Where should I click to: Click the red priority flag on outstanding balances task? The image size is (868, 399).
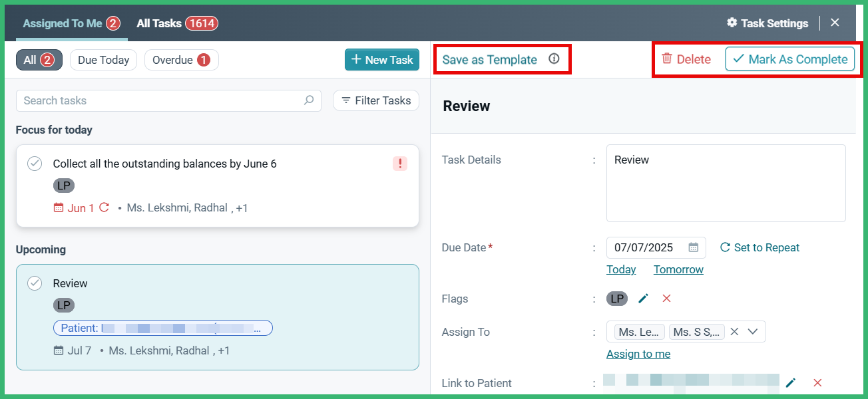pyautogui.click(x=399, y=164)
